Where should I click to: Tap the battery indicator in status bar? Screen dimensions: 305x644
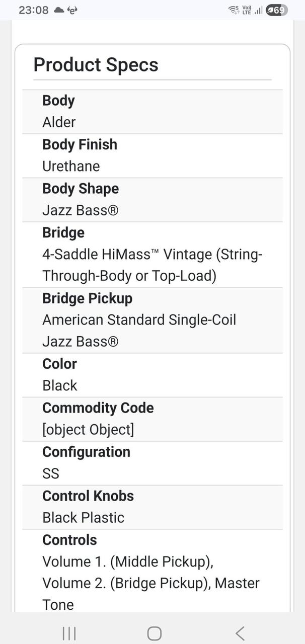(x=277, y=10)
